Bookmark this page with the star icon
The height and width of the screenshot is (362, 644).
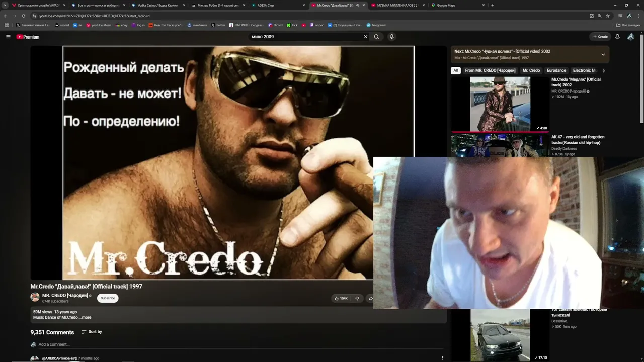click(608, 16)
